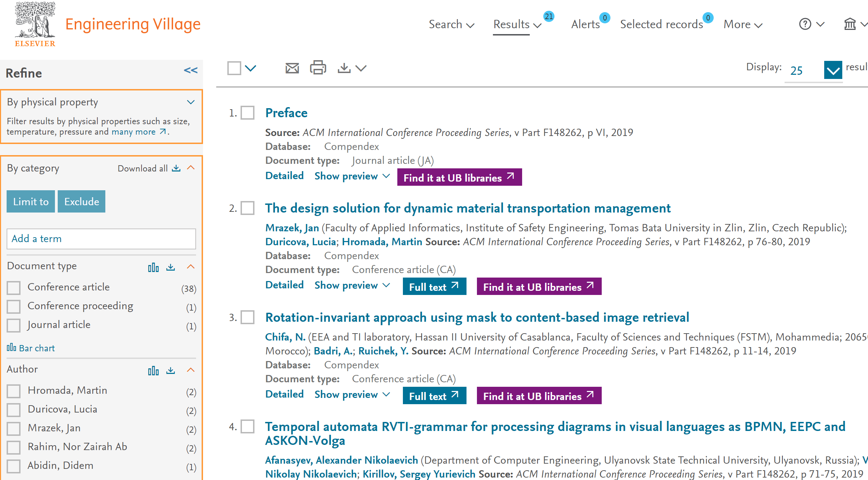Tick the Hromada, Martin author checkbox
The image size is (868, 480).
[14, 391]
